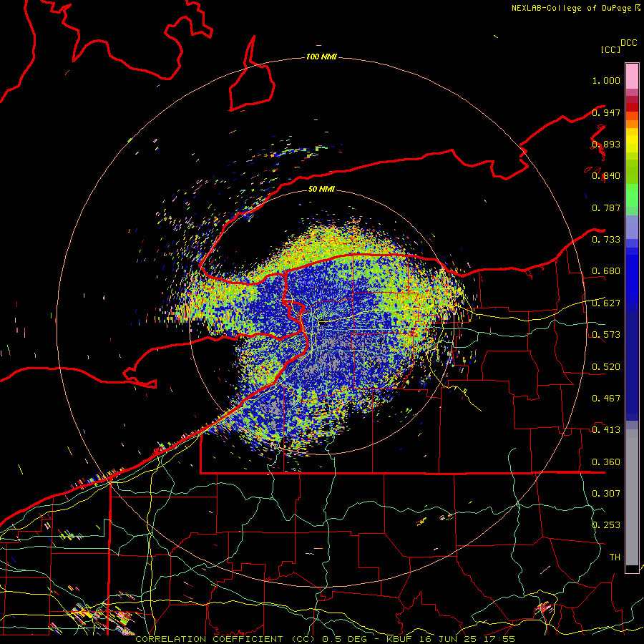Click the 0.893 scale value
This screenshot has width=644, height=644.
[606, 144]
